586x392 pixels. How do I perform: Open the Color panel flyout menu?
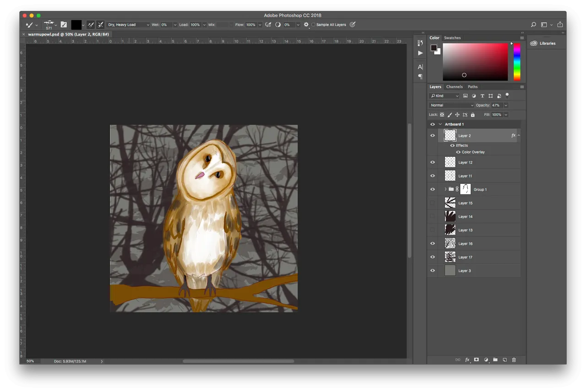coord(522,38)
